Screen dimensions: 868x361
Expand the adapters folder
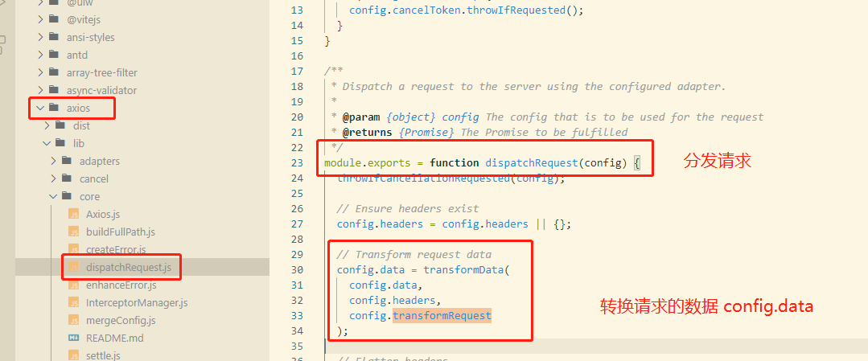click(x=53, y=161)
